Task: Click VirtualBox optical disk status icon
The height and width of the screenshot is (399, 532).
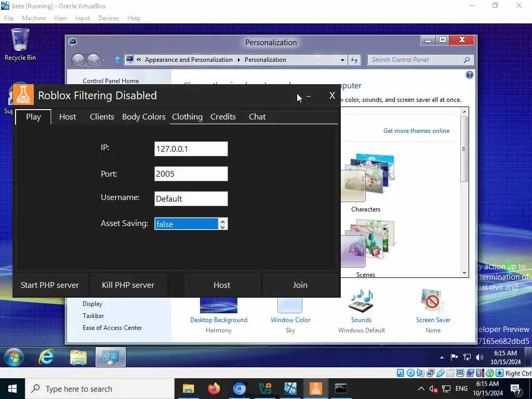Action: click(410, 373)
